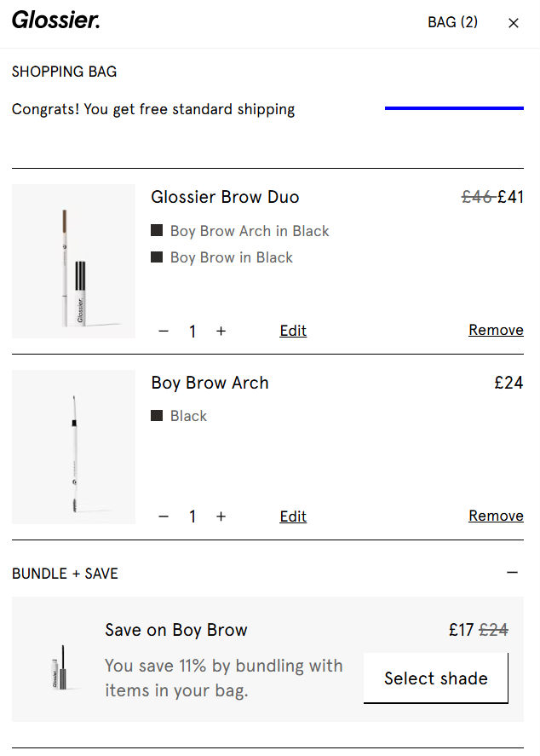Screen dimensions: 540x756
Task: Increase Boy Brow Arch quantity
Action: [221, 516]
